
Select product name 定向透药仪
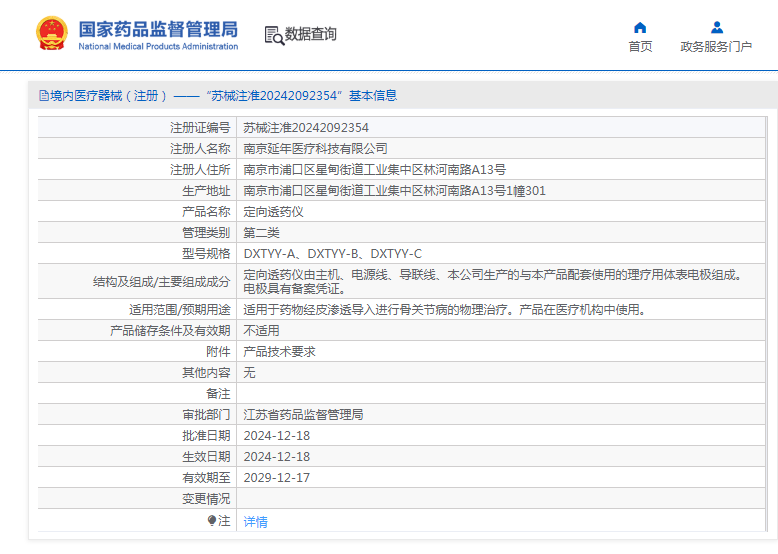click(273, 212)
